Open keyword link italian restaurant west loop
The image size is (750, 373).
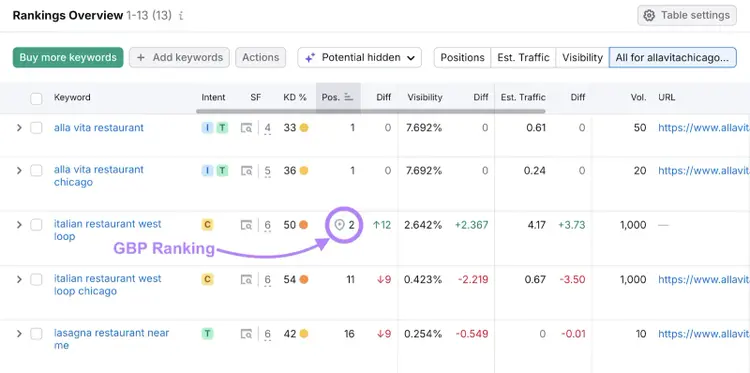(108, 230)
